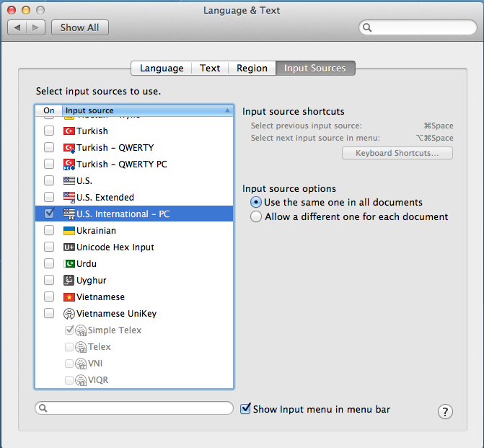
Task: Click the Show All button
Action: [x=79, y=27]
